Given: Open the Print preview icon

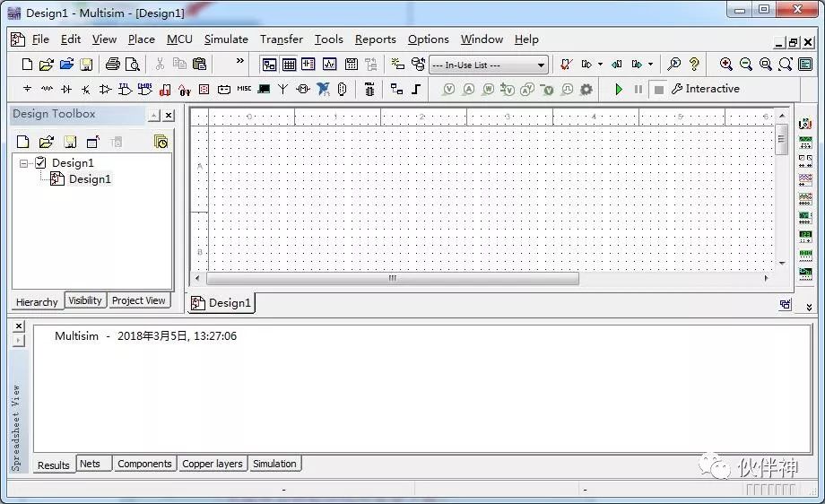Looking at the screenshot, I should [133, 65].
